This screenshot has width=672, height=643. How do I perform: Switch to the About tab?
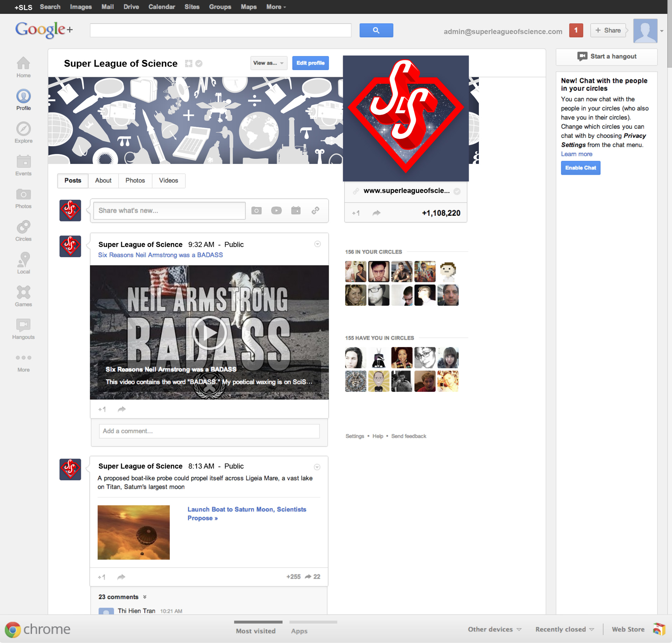(x=103, y=180)
